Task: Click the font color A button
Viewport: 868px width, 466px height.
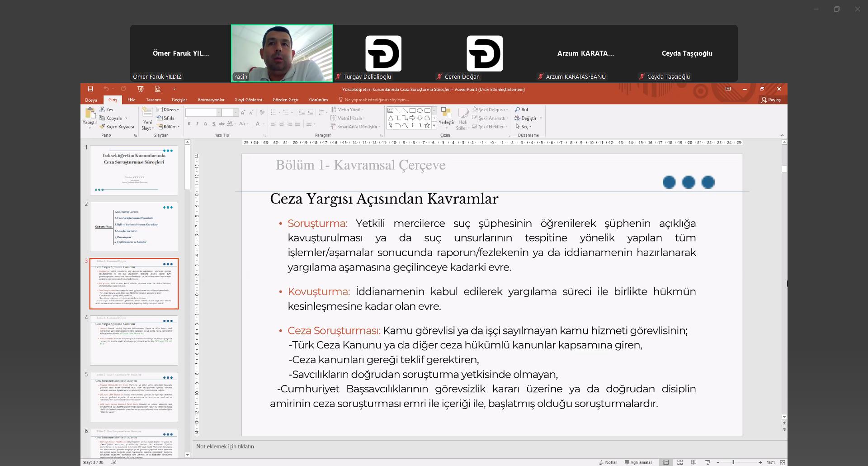Action: [x=258, y=124]
